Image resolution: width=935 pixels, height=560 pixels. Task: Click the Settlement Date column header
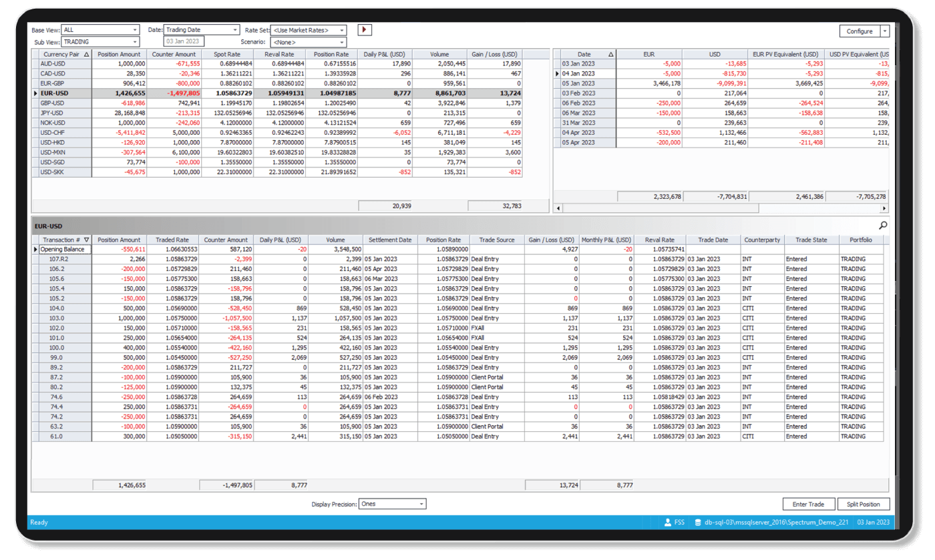click(x=390, y=240)
